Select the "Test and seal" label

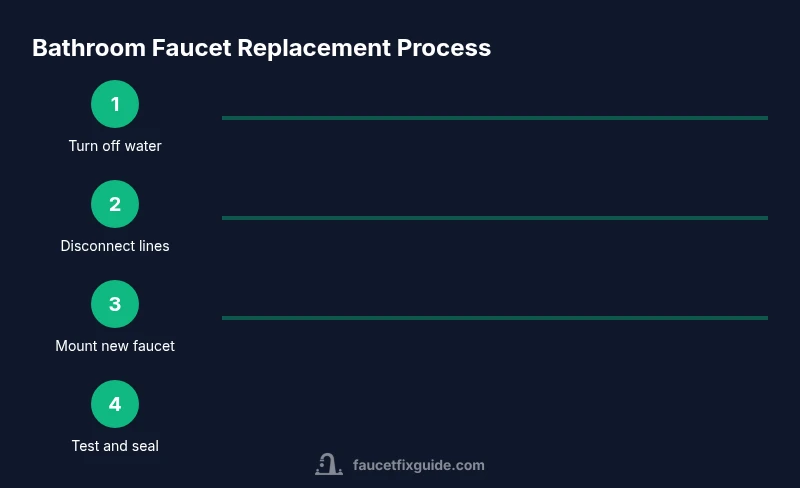(115, 446)
